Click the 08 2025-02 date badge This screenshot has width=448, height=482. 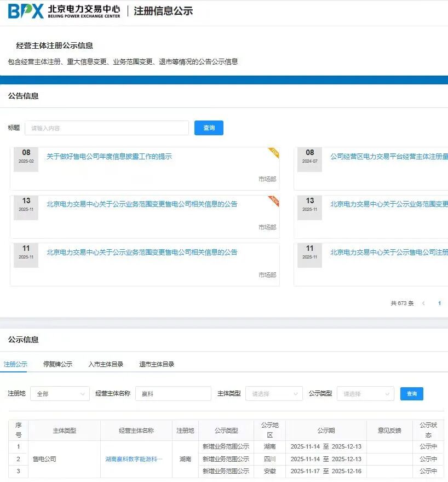pyautogui.click(x=26, y=156)
